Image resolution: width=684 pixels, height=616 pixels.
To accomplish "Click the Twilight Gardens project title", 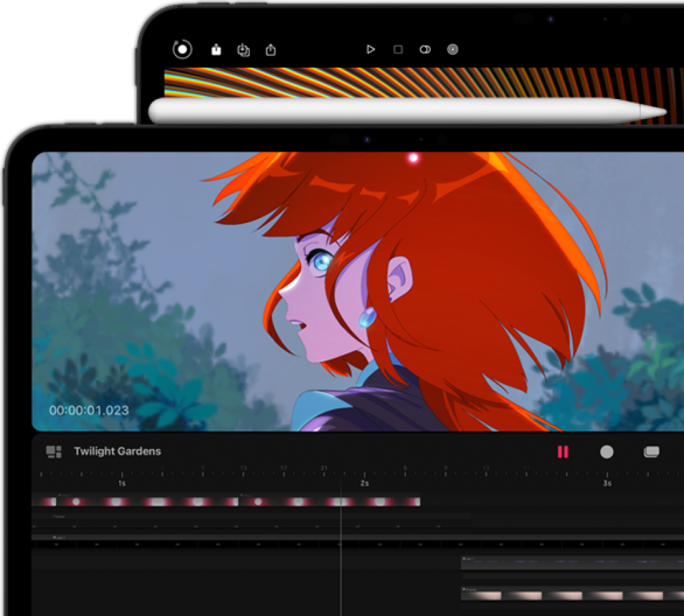I will click(x=118, y=451).
